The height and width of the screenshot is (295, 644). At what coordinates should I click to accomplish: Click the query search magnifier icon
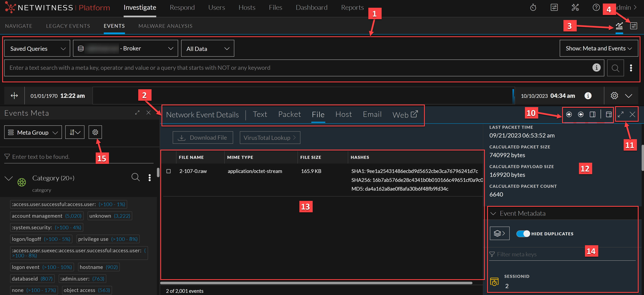click(615, 68)
